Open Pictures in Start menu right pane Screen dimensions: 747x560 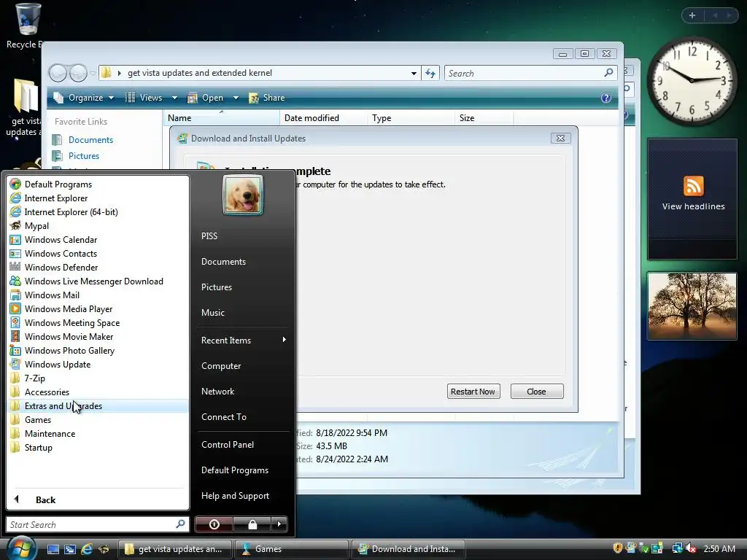tap(216, 287)
